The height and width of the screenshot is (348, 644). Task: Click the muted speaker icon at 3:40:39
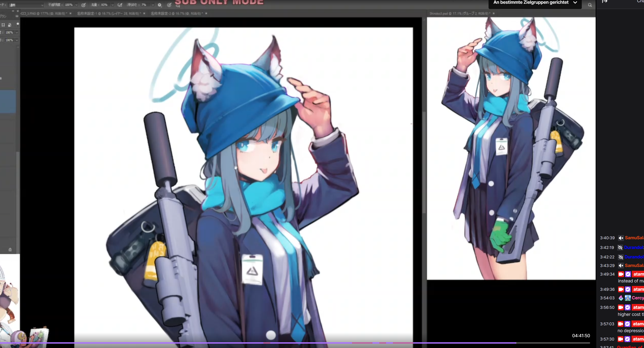pyautogui.click(x=621, y=238)
